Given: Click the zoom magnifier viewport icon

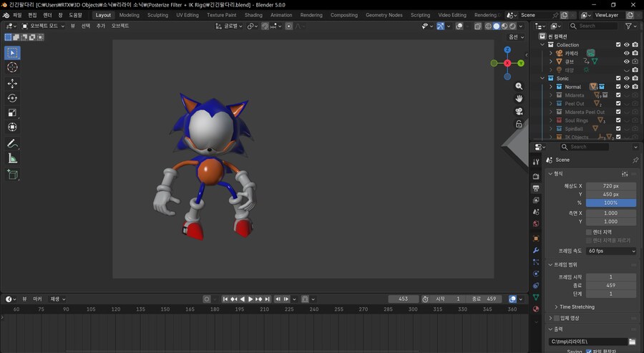Looking at the screenshot, I should [519, 86].
